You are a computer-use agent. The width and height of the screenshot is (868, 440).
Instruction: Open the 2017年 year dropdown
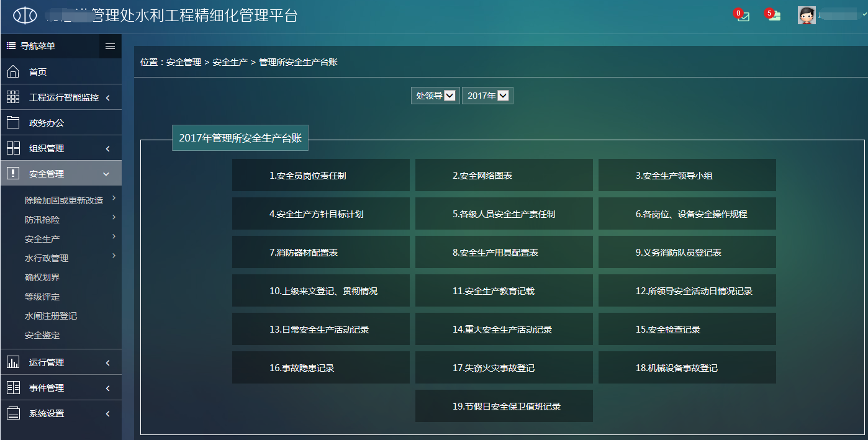point(487,96)
